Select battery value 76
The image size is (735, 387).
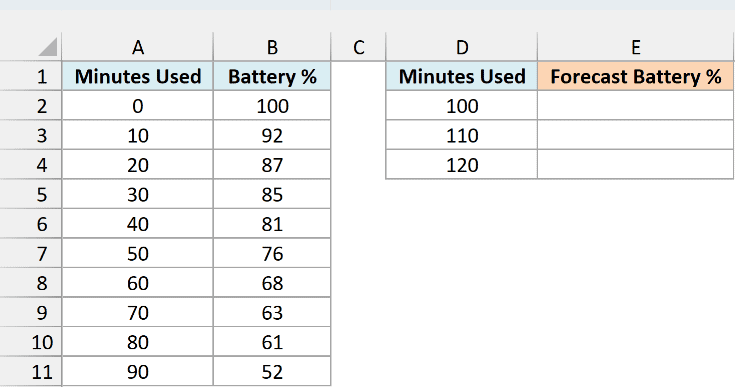pos(272,253)
